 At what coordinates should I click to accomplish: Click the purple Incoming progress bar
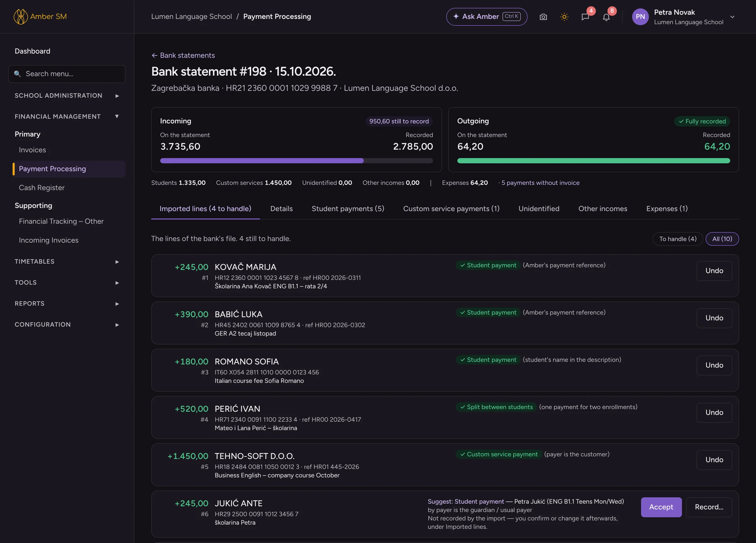pyautogui.click(x=296, y=161)
